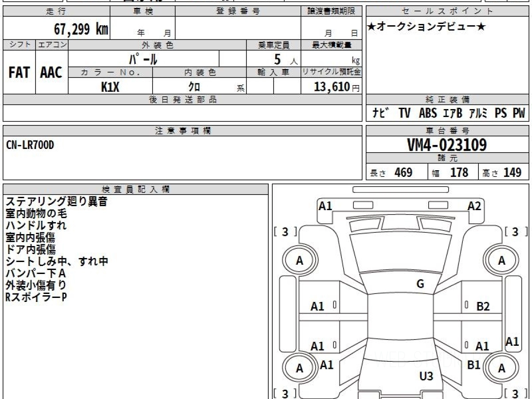Select the 登録番号 header cell
Image resolution: width=532 pixels, height=399 pixels.
click(x=238, y=12)
